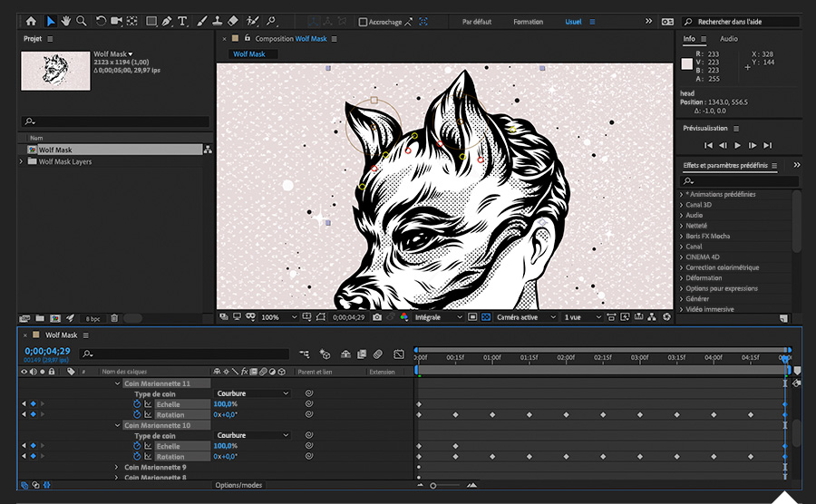Expand the Coin Marionnette 9 group
Screen dimensions: 816x504
pyautogui.click(x=117, y=467)
